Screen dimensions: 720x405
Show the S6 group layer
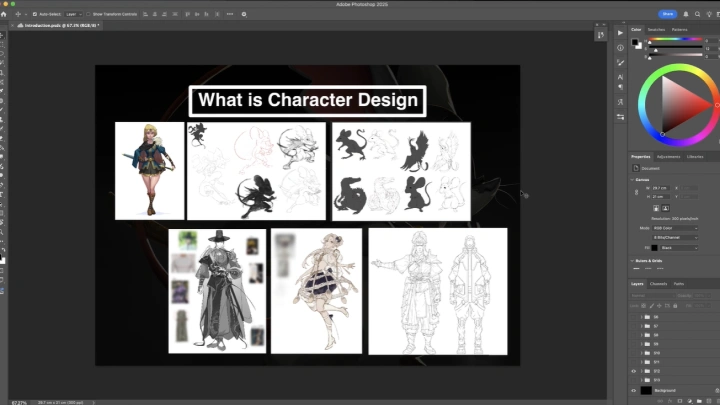[634, 317]
